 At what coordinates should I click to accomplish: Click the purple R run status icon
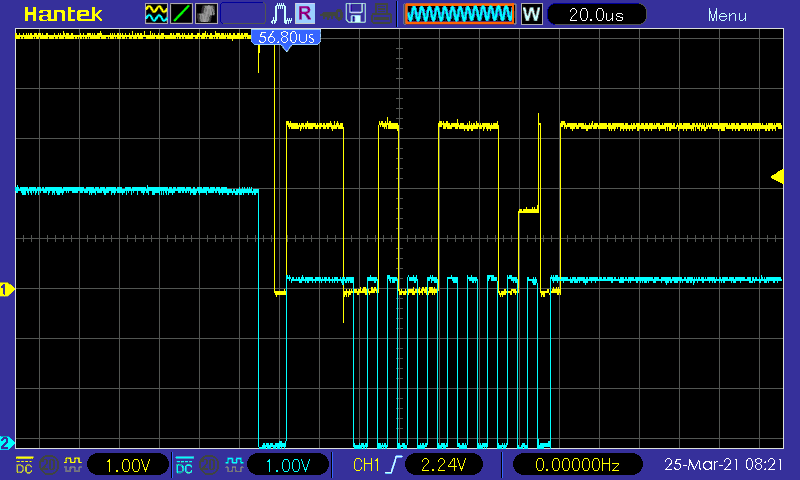[305, 13]
